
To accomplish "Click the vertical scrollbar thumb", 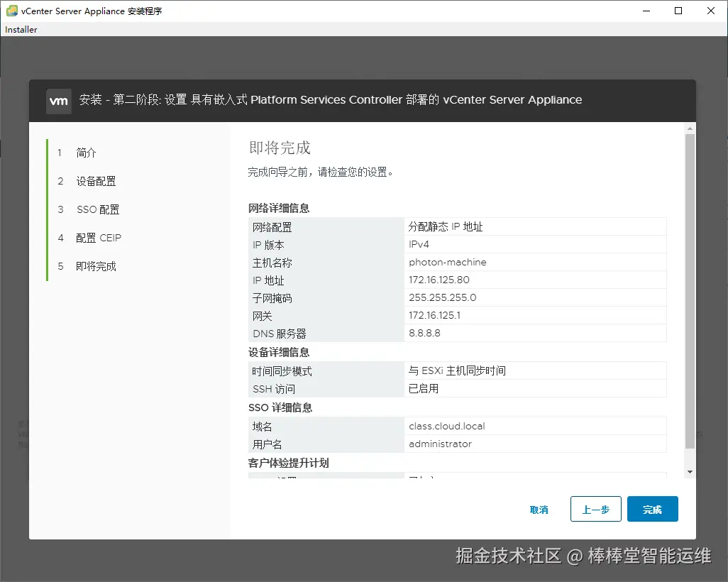I will tap(690, 291).
